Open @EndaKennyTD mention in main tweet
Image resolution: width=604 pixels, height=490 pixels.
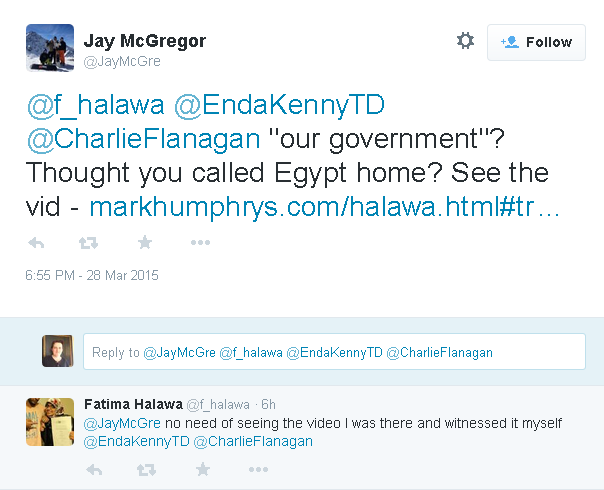coord(283,104)
